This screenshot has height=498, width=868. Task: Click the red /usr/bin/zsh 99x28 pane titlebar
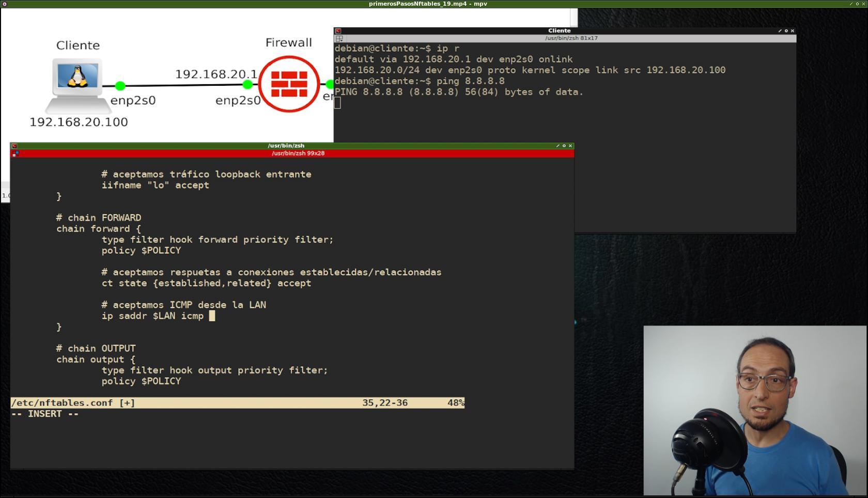point(298,153)
